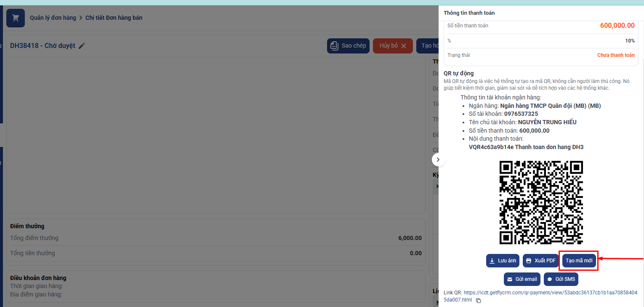Click the Điều khoản đơn hàng heading
The width and height of the screenshot is (644, 307).
38,278
